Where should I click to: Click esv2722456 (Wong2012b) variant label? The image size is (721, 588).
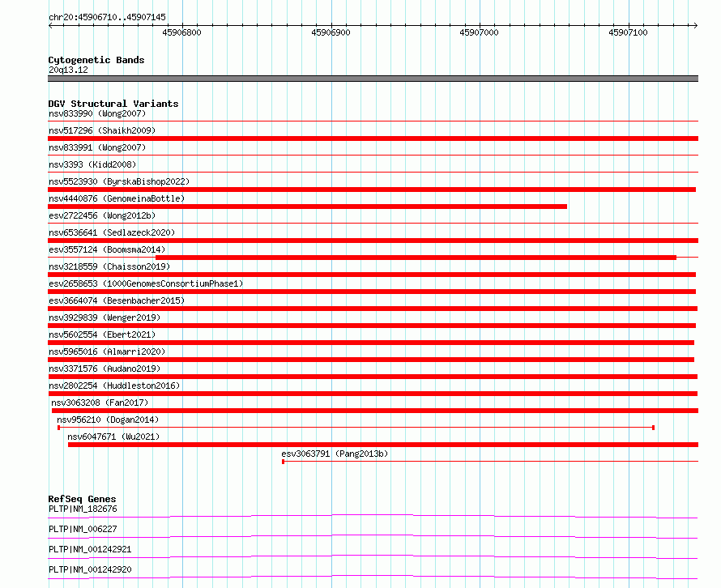pos(102,215)
